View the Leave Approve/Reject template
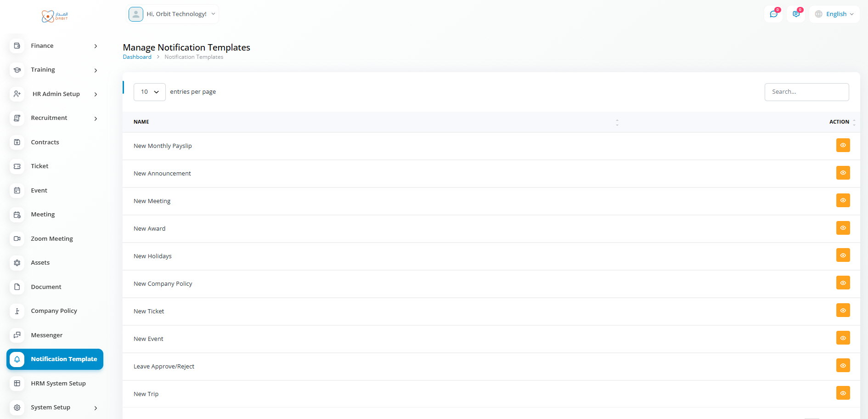 (843, 366)
